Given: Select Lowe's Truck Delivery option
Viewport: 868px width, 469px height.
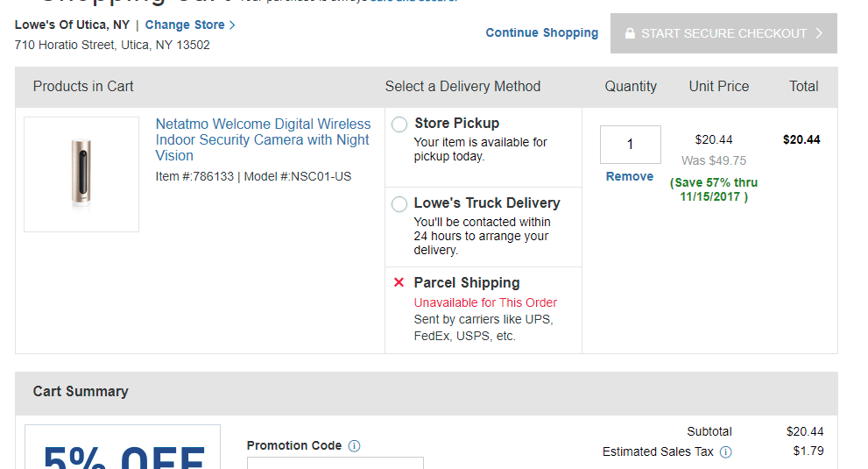Looking at the screenshot, I should click(399, 204).
